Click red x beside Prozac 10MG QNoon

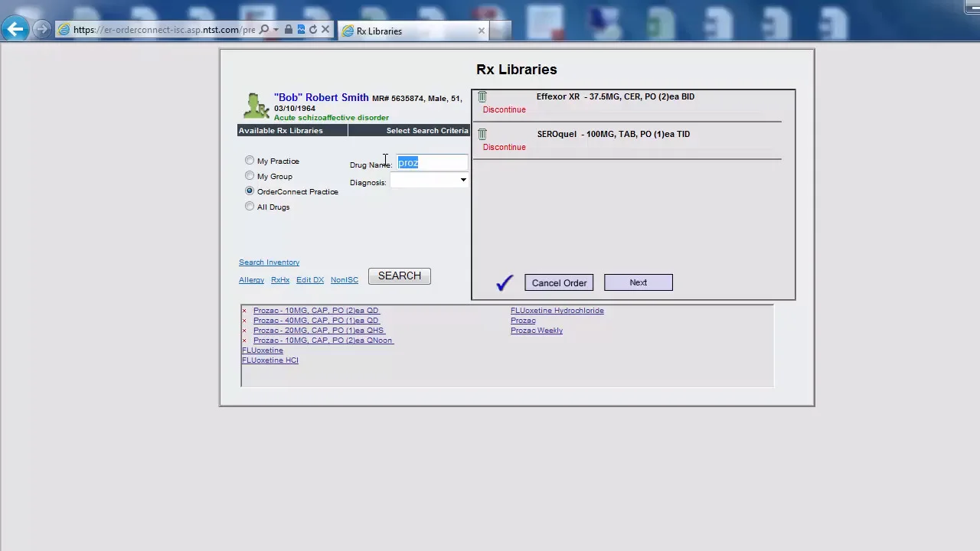coord(244,341)
